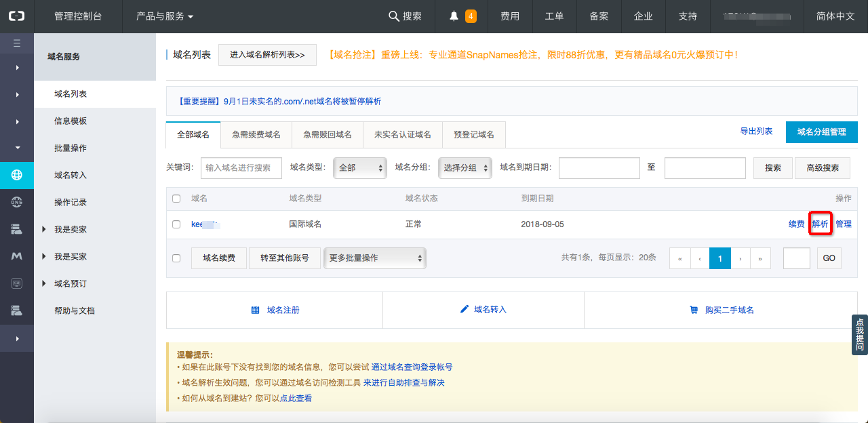The width and height of the screenshot is (868, 423).
Task: Expand the 更多批量操作 dropdown
Action: click(x=375, y=258)
